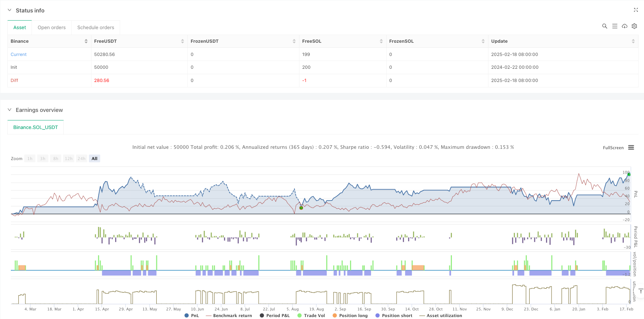Click the cloud download icon
The image size is (644, 319).
pyautogui.click(x=625, y=26)
